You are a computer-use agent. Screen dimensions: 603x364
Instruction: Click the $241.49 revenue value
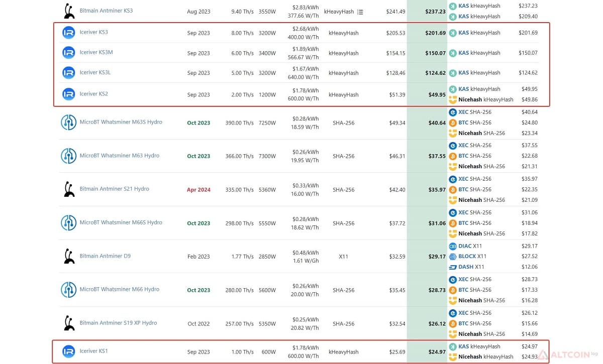tap(395, 12)
